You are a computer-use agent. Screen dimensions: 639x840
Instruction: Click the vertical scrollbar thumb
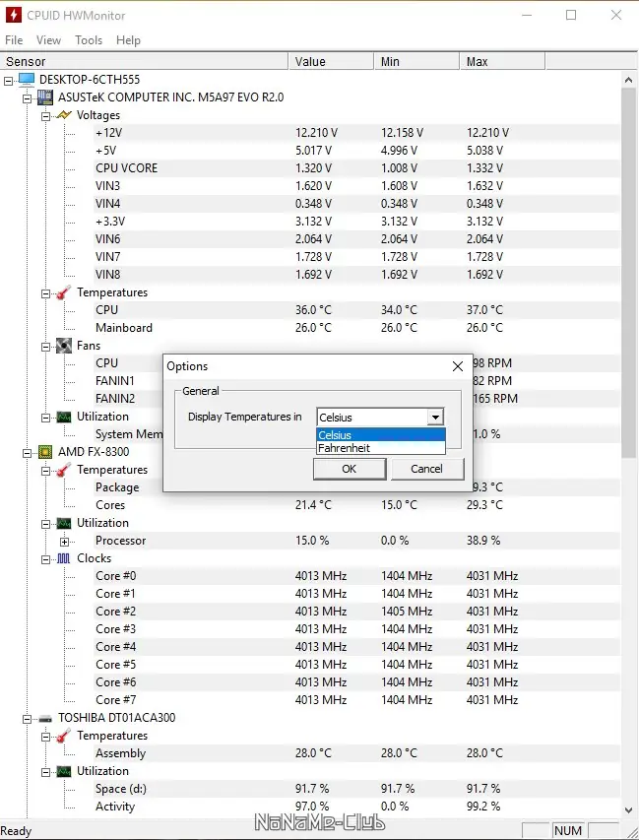pyautogui.click(x=629, y=273)
